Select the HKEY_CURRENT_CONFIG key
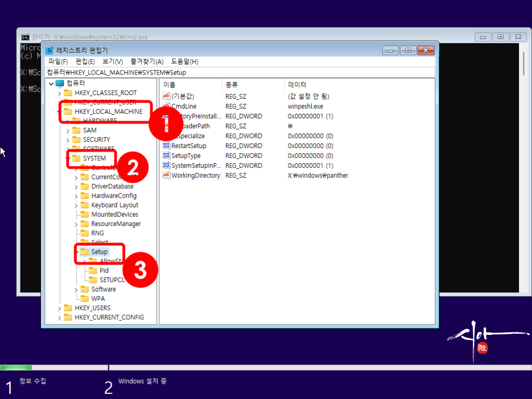532x399 pixels. click(109, 317)
